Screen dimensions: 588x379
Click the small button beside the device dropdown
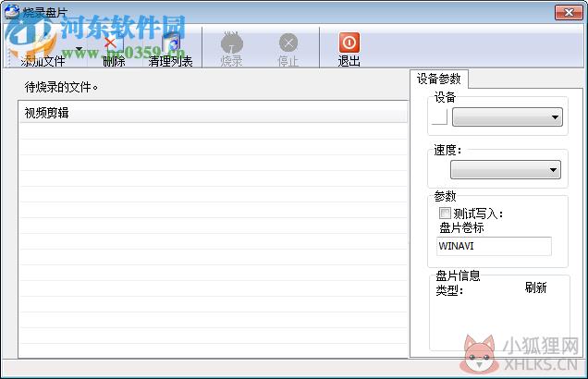click(x=439, y=116)
